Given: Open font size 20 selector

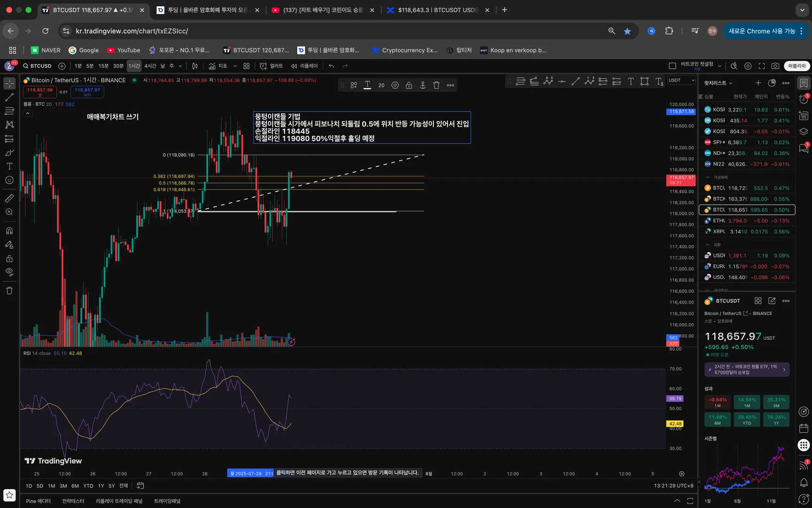Looking at the screenshot, I should click(381, 85).
